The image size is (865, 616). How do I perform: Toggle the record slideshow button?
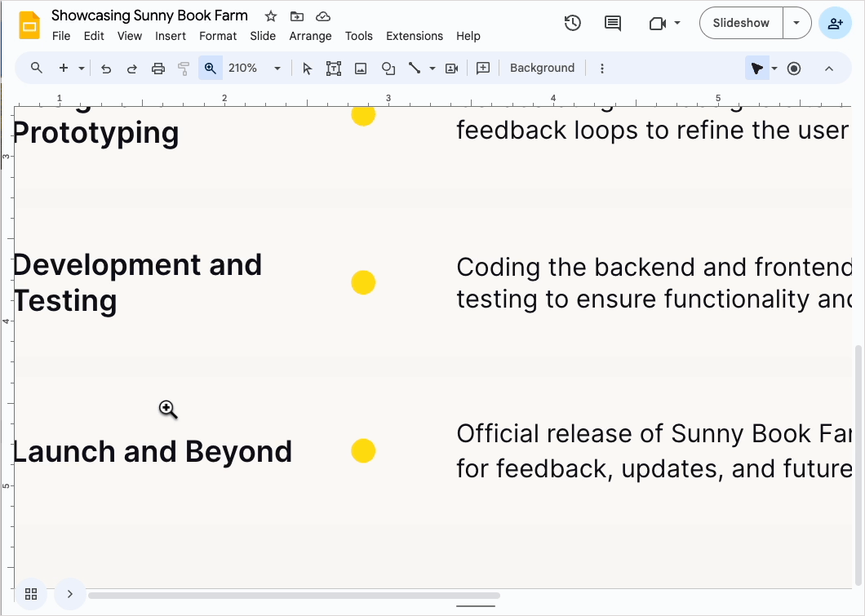[x=794, y=69]
